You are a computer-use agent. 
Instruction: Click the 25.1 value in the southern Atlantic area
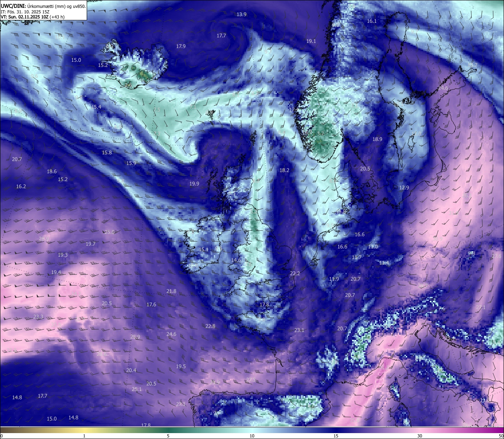pos(137,389)
